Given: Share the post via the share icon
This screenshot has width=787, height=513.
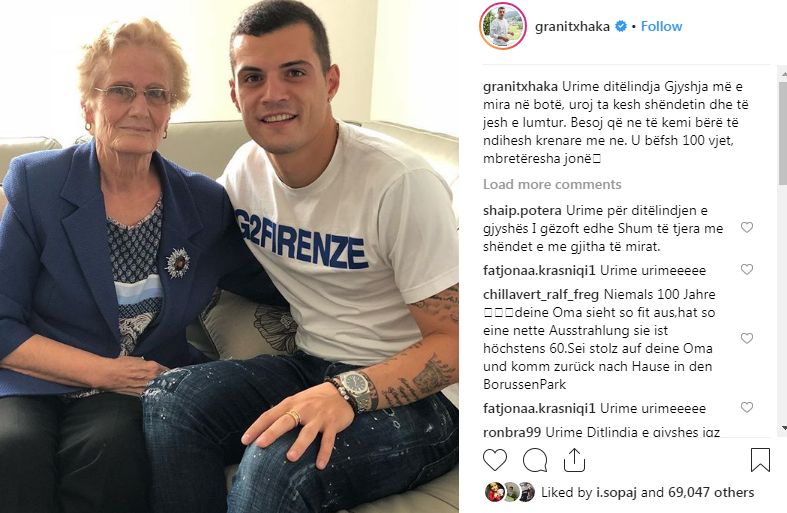Looking at the screenshot, I should coord(574,460).
